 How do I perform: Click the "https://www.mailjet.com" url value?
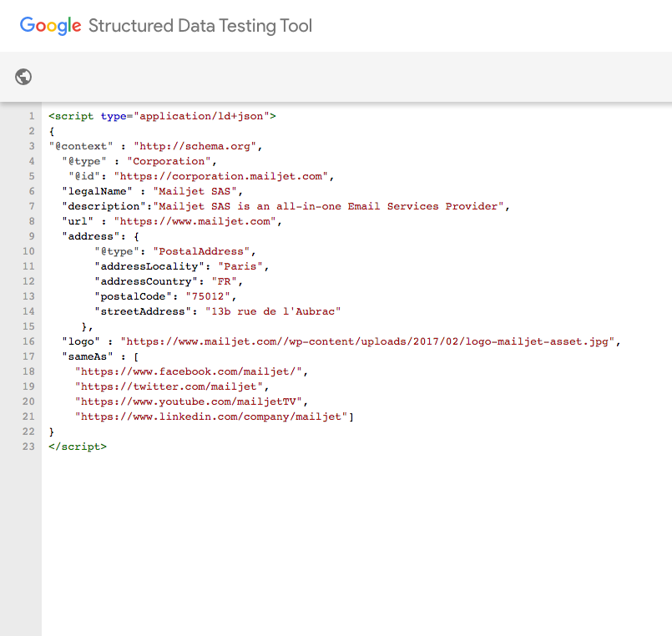195,221
